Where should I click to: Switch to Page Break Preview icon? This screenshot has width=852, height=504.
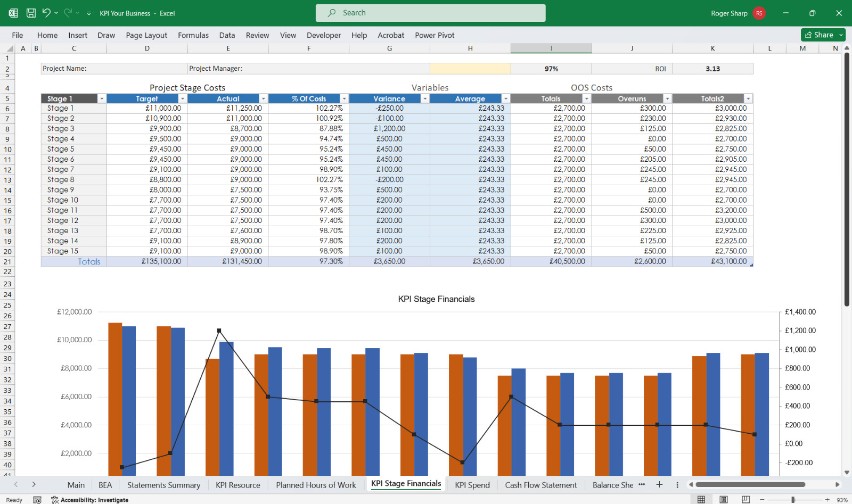[x=746, y=500]
